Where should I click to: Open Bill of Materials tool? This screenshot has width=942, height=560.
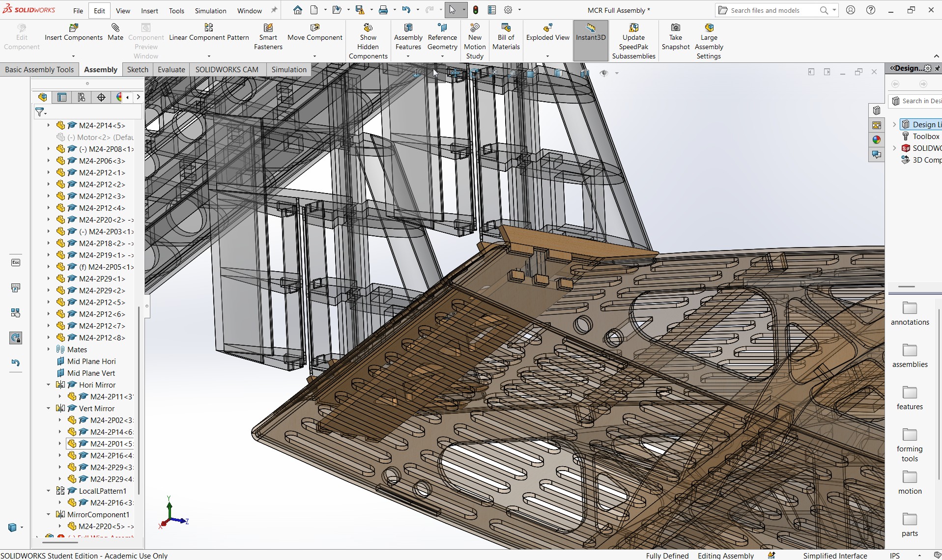pos(506,37)
